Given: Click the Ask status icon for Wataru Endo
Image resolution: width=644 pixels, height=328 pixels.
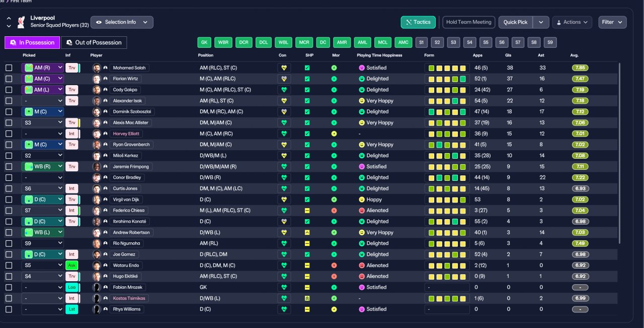Looking at the screenshot, I should pos(72,265).
